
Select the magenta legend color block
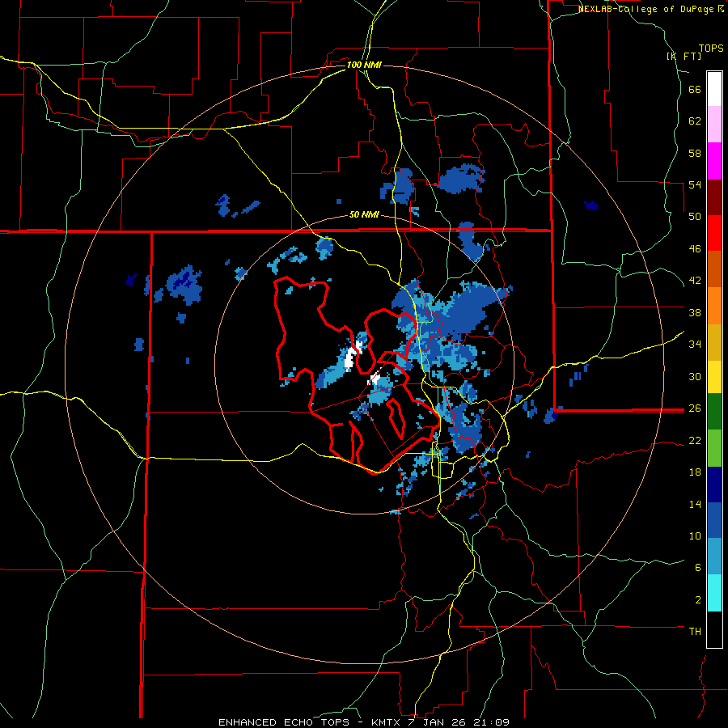tap(714, 161)
